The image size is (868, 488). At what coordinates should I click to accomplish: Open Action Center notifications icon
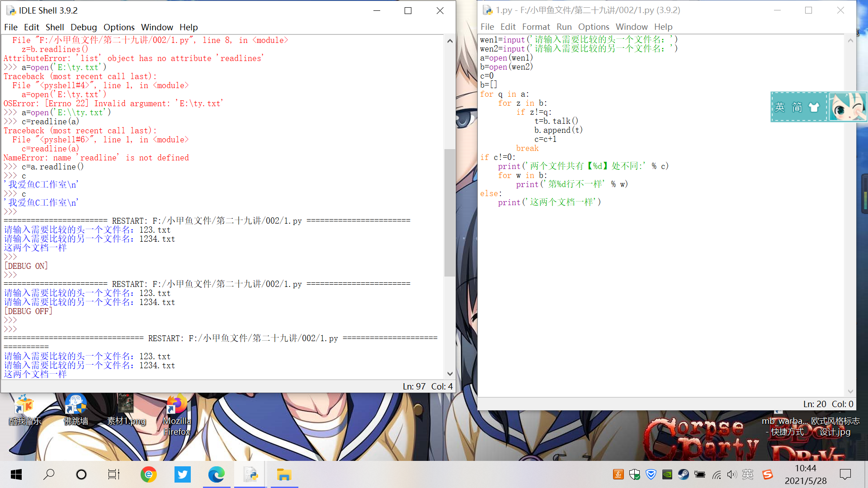[845, 474]
